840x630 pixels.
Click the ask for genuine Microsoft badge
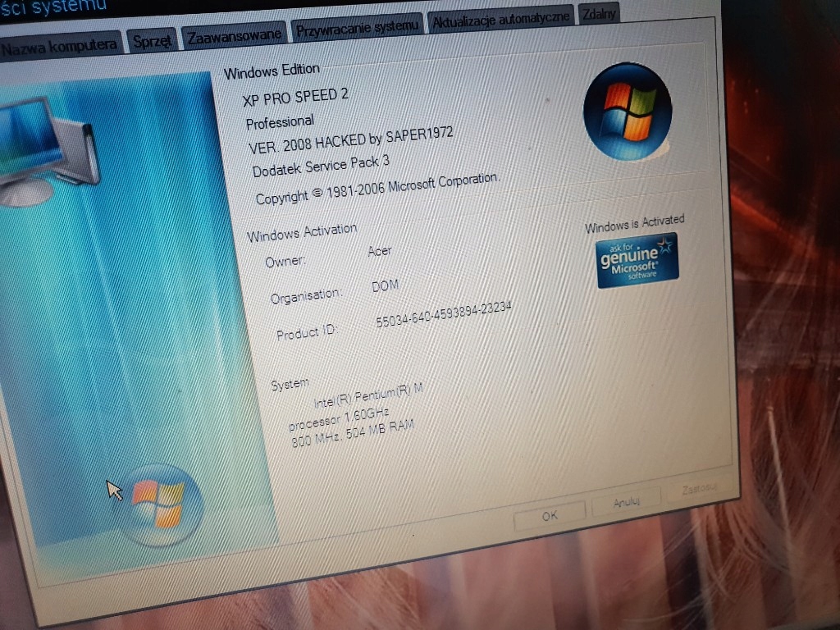(637, 260)
